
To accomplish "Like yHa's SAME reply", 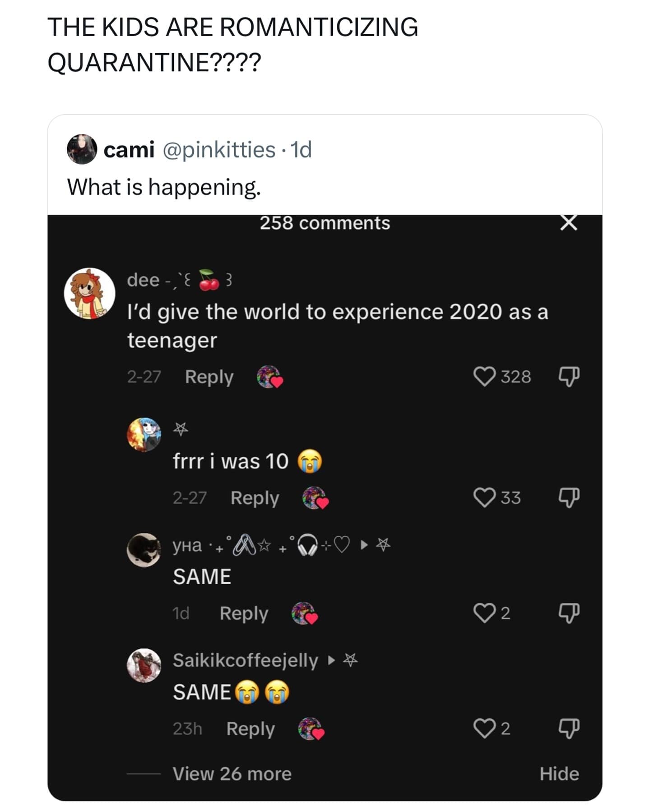I will pyautogui.click(x=484, y=613).
